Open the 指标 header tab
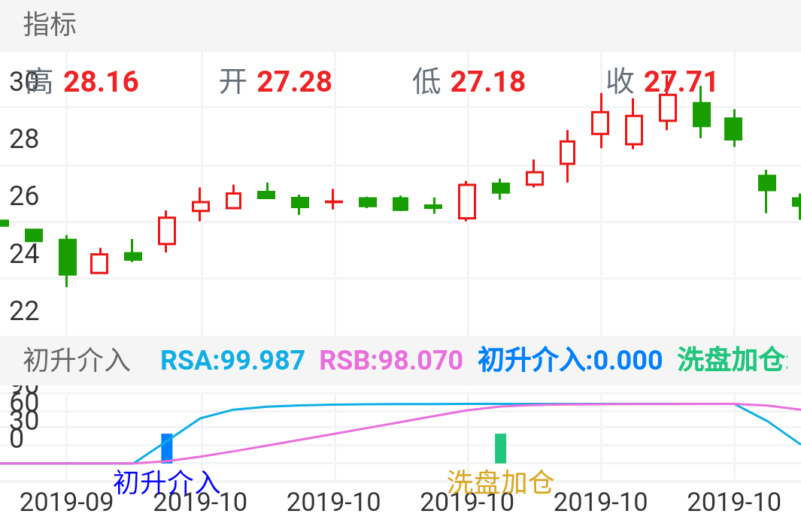Viewport: 801px width, 532px height. (x=50, y=25)
